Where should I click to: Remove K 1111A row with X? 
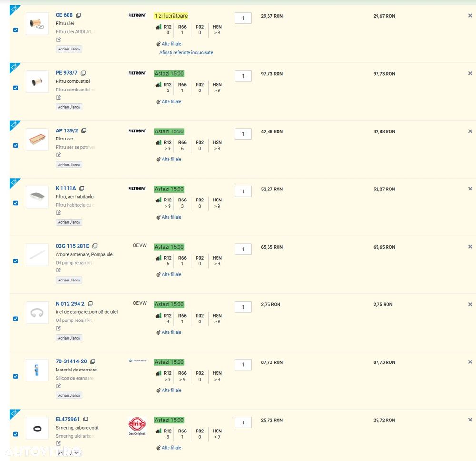click(470, 189)
